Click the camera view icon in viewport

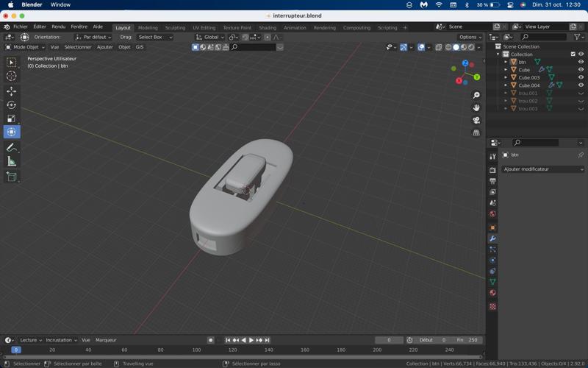(476, 120)
